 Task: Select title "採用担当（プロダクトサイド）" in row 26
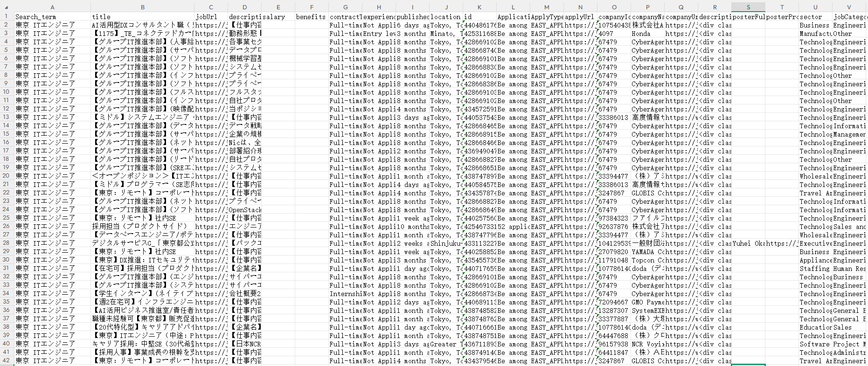point(142,227)
